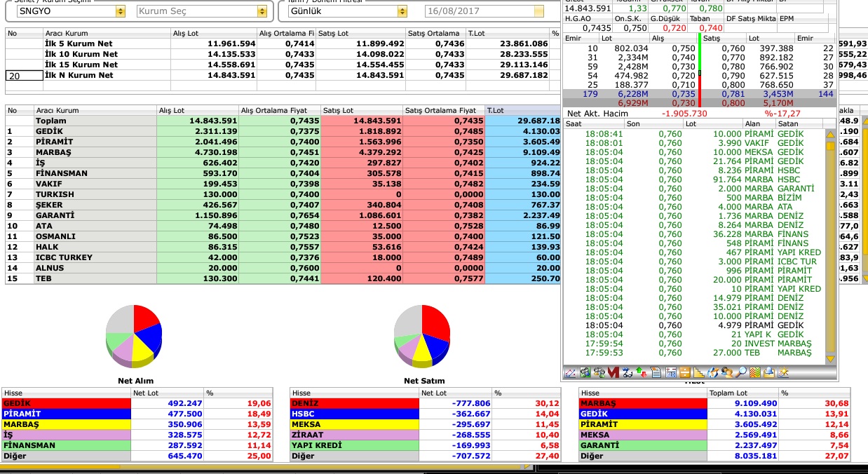Click Aracı Kurum header in main table
The width and height of the screenshot is (868, 474).
click(x=95, y=110)
